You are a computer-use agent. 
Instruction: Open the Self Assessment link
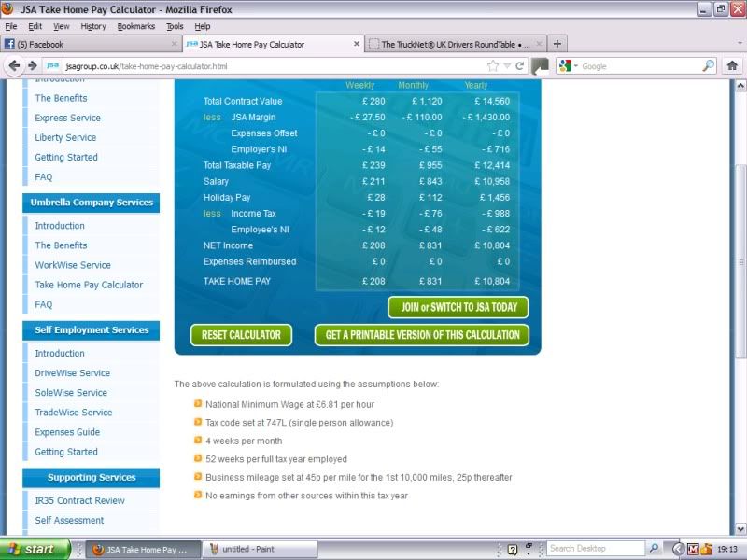pos(69,520)
